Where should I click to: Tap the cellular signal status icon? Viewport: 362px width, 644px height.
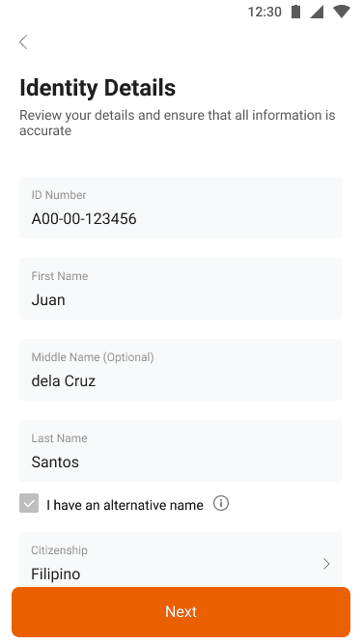pos(317,12)
